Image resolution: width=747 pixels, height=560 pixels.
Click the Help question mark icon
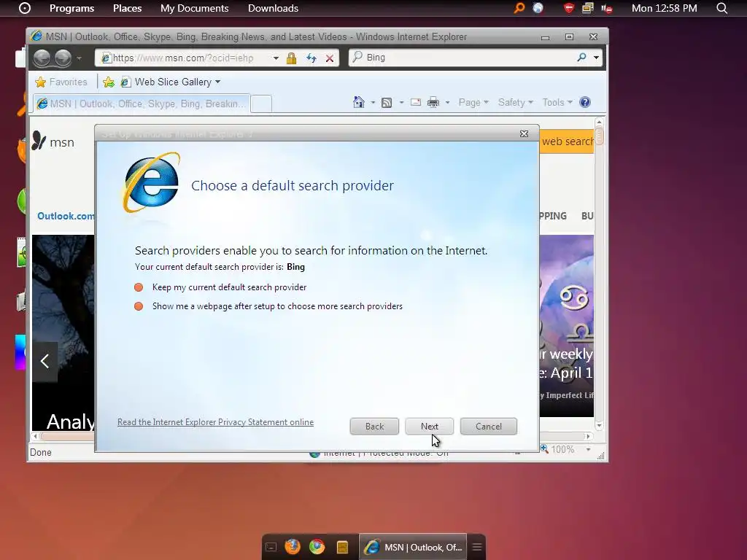click(x=585, y=102)
